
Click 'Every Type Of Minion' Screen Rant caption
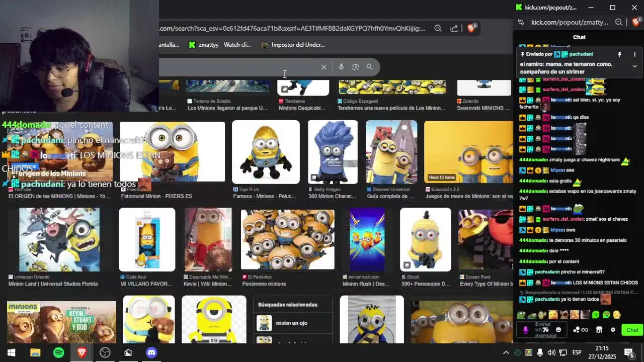487,284
